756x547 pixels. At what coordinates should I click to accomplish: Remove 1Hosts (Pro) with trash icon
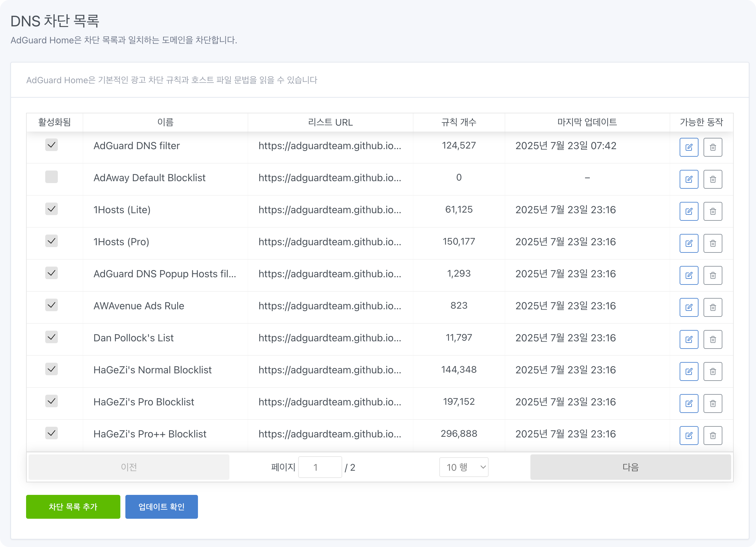click(712, 243)
